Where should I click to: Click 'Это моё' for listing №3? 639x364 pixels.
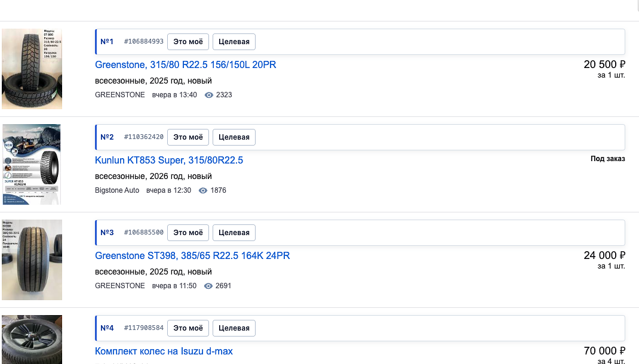click(x=188, y=233)
